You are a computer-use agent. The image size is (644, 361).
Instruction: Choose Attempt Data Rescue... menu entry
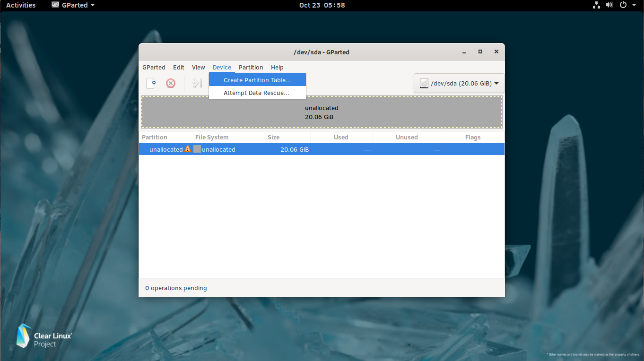257,93
